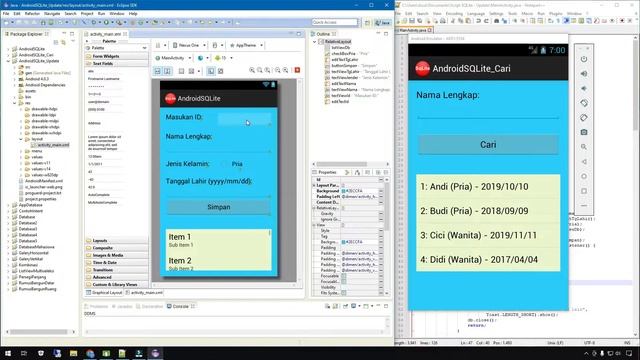Click the emulator volume down icon
The height and width of the screenshot is (360, 640).
pos(584,89)
